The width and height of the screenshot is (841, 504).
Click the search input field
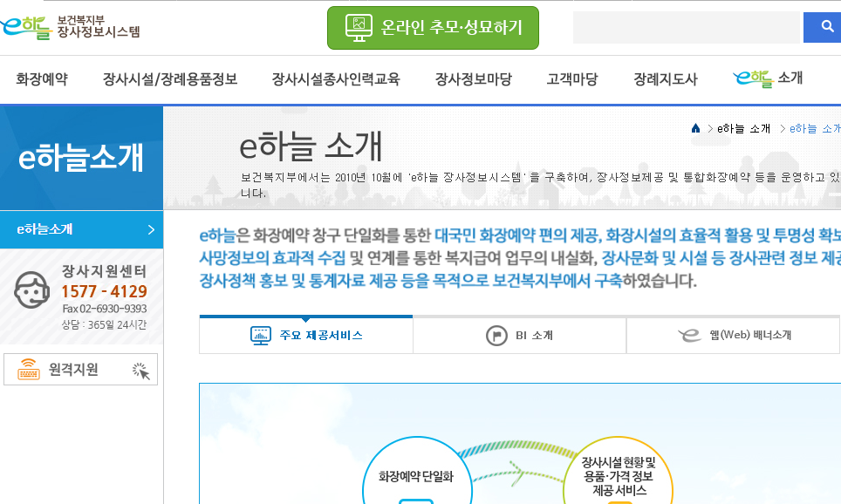686,27
